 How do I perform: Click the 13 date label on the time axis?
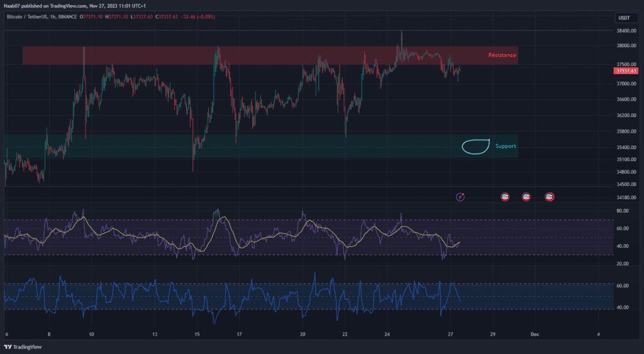155,335
